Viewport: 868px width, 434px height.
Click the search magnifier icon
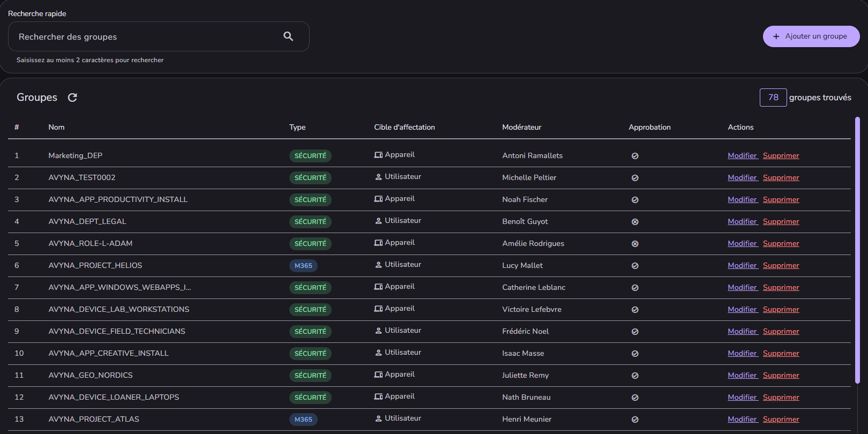click(x=288, y=36)
